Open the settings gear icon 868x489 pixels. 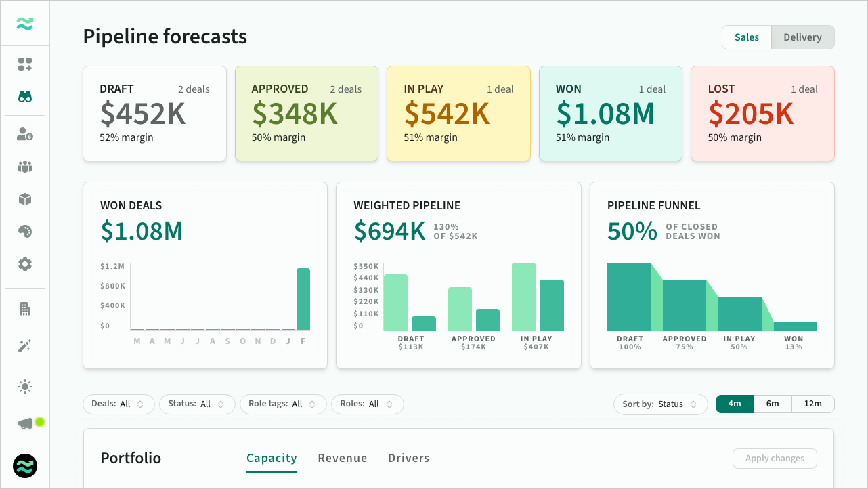point(25,264)
